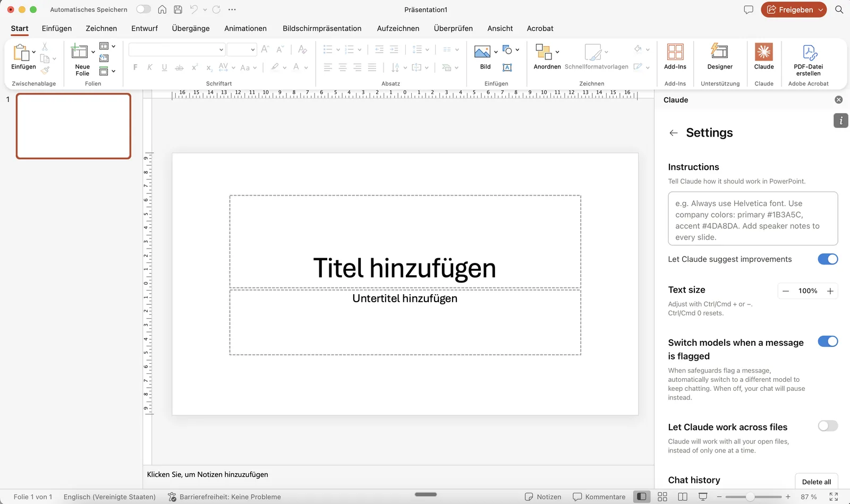Expand the Freigeben dropdown arrow

[820, 10]
